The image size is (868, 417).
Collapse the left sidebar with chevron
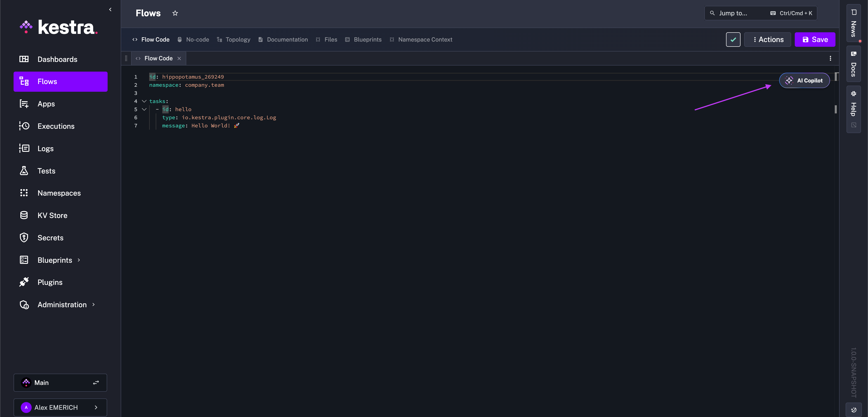110,9
